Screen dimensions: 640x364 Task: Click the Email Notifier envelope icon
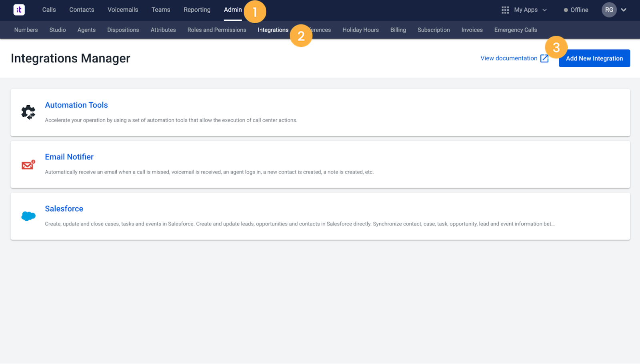(28, 164)
